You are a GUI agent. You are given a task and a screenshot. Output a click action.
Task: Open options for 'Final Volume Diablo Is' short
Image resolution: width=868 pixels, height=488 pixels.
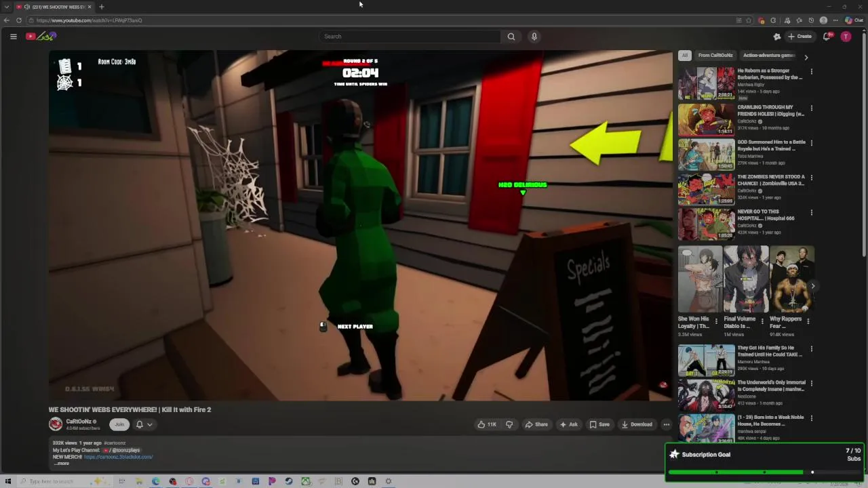[x=762, y=321]
